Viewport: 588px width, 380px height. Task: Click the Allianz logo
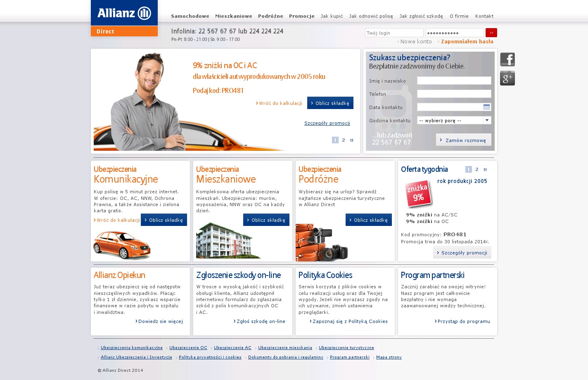(x=124, y=13)
